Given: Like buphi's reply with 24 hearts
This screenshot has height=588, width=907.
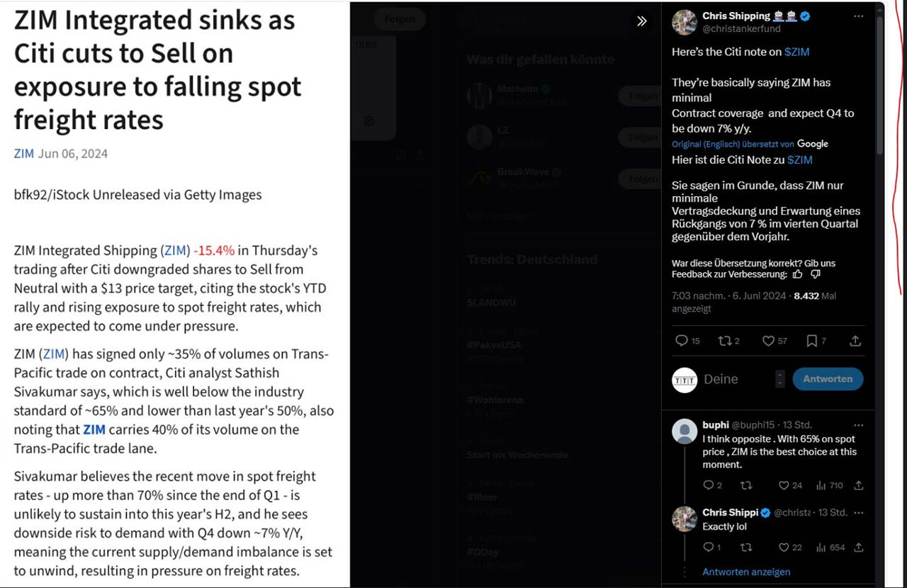Looking at the screenshot, I should pyautogui.click(x=784, y=485).
